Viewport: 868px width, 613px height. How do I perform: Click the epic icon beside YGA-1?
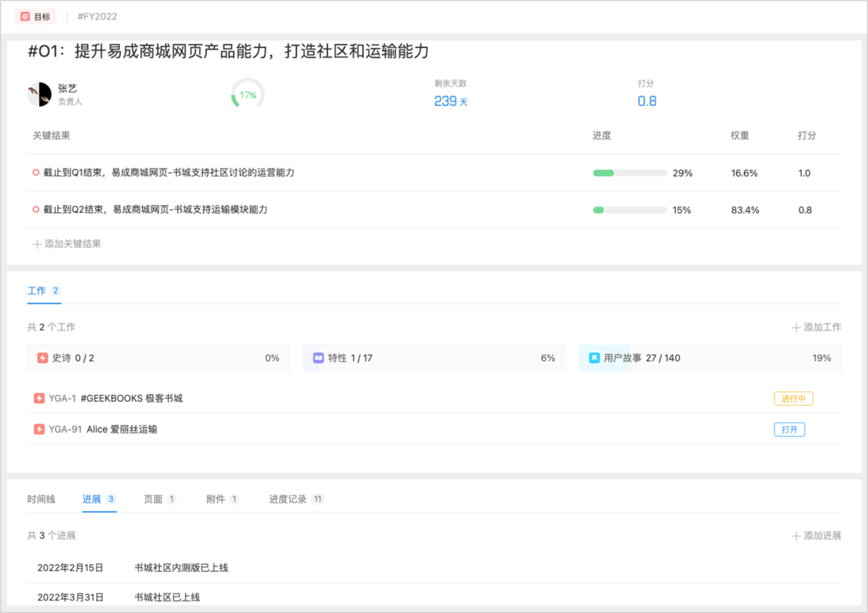coord(40,398)
